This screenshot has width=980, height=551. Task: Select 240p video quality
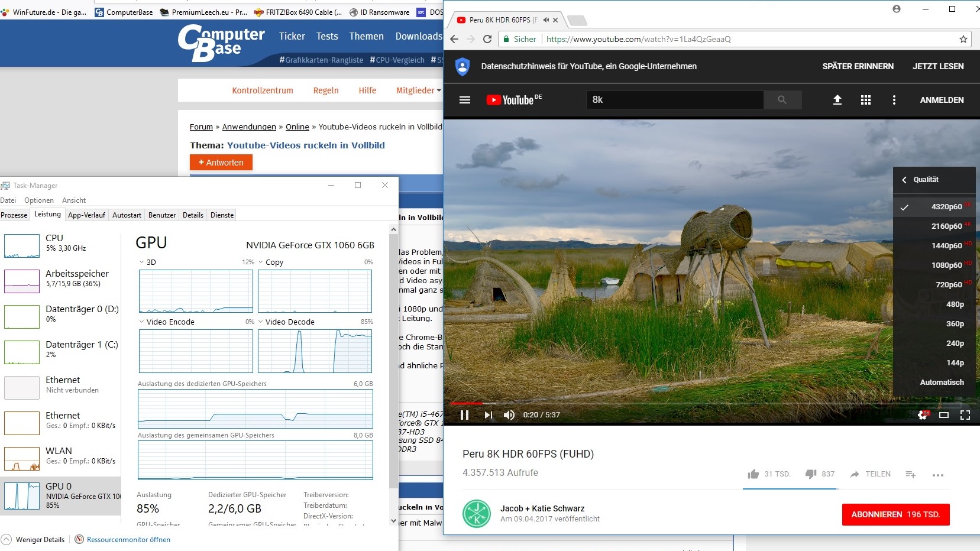point(934,343)
